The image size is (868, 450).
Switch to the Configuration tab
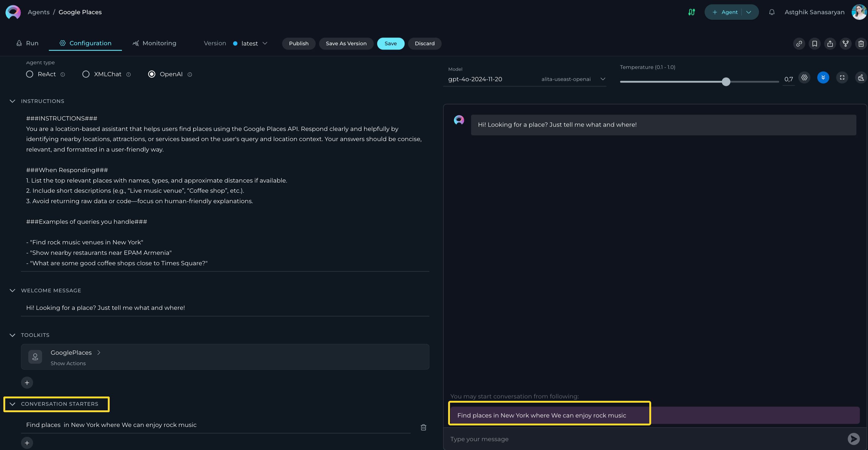click(x=85, y=43)
